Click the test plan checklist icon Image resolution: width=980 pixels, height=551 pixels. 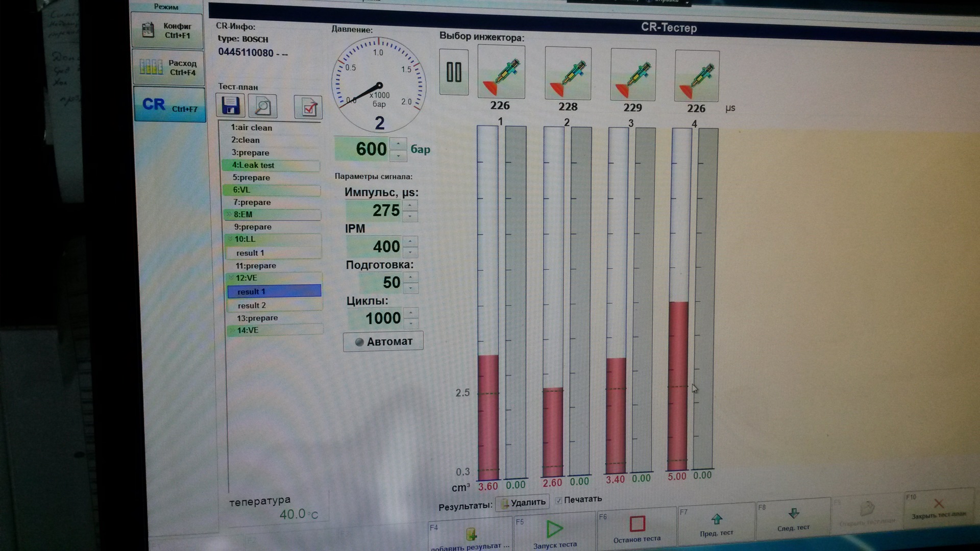tap(308, 108)
